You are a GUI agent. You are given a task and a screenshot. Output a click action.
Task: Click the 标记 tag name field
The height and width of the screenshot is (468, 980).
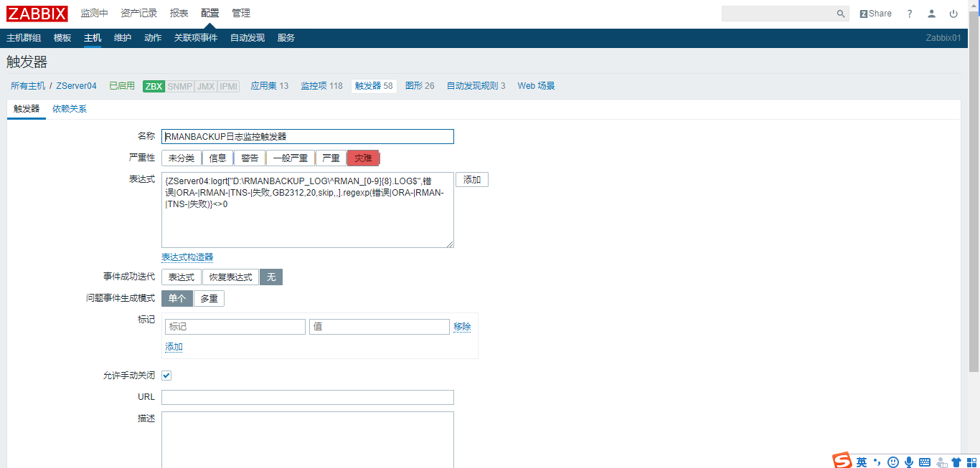point(235,327)
